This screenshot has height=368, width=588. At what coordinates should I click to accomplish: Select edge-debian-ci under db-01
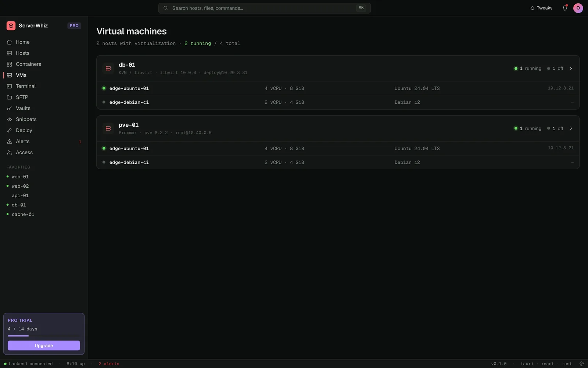click(x=338, y=102)
